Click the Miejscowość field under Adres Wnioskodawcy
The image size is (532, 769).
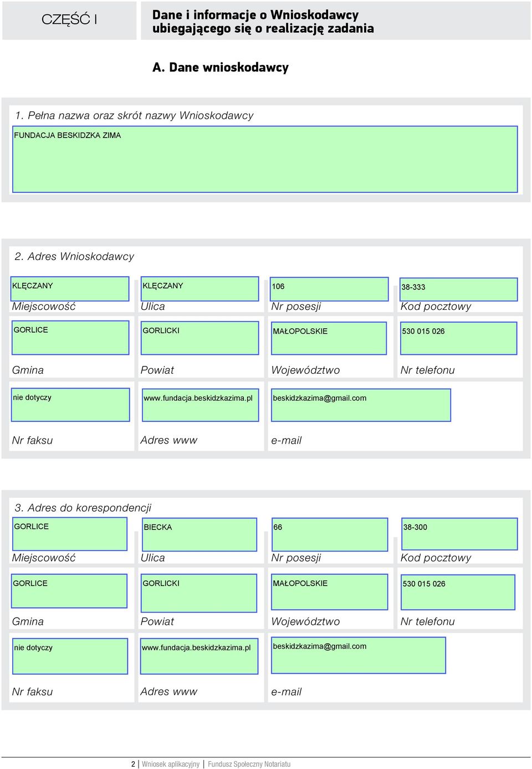(x=70, y=289)
